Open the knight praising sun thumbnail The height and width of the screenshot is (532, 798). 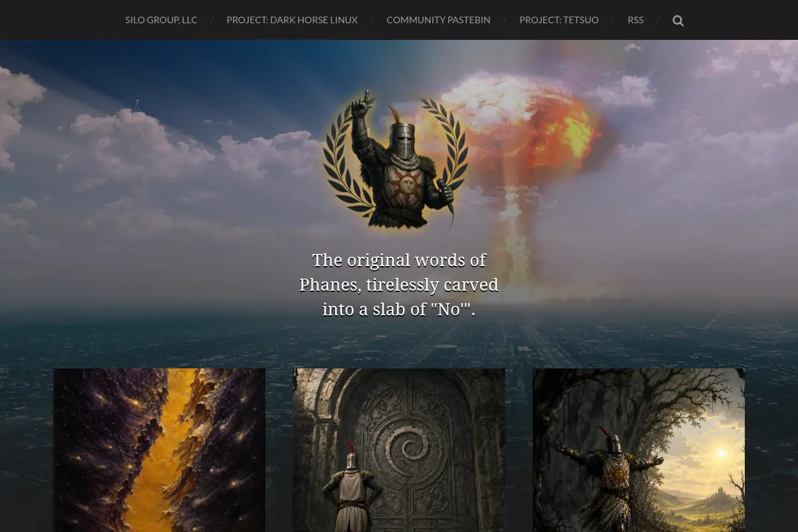pyautogui.click(x=638, y=450)
